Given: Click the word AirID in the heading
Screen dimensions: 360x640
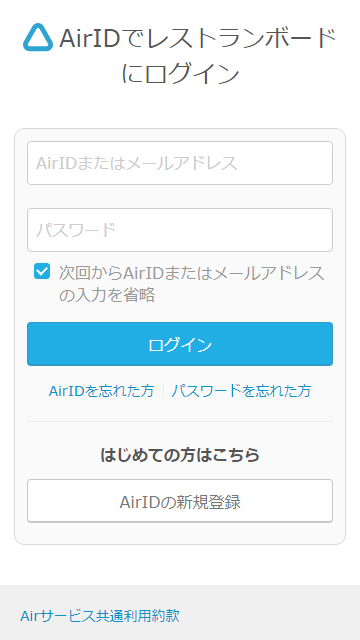Looking at the screenshot, I should tap(89, 39).
